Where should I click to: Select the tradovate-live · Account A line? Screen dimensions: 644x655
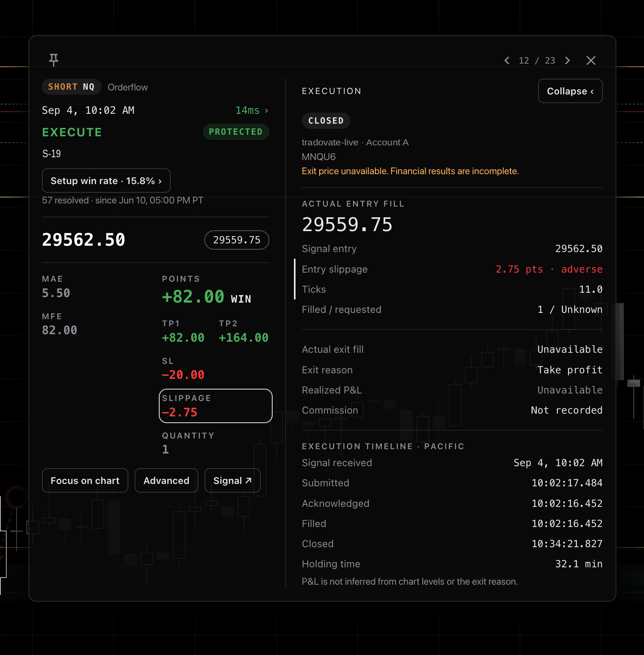(x=355, y=142)
